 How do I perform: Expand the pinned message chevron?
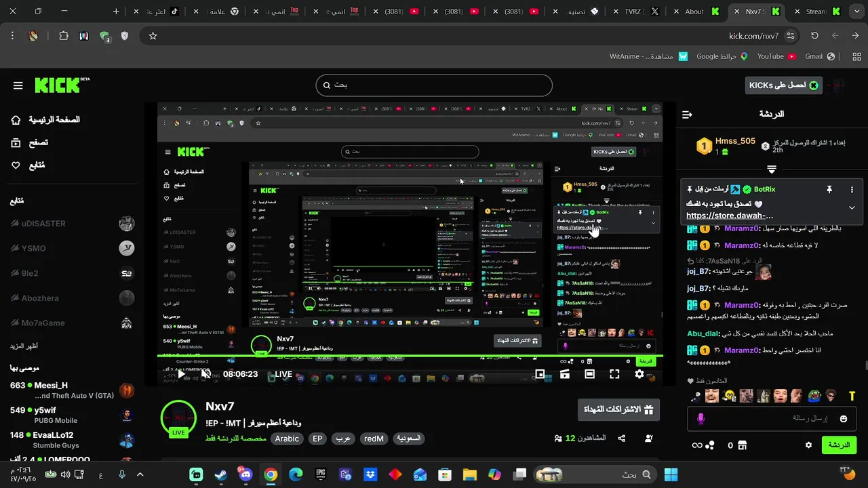coord(852,208)
